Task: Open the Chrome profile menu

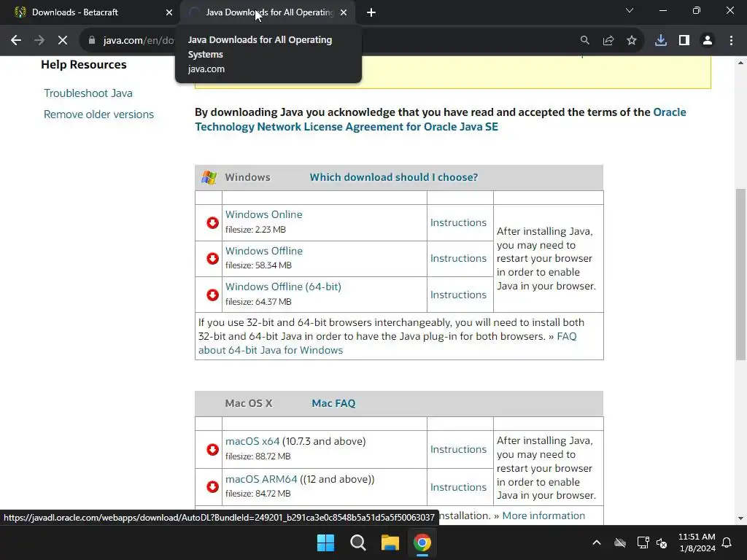Action: coord(708,41)
